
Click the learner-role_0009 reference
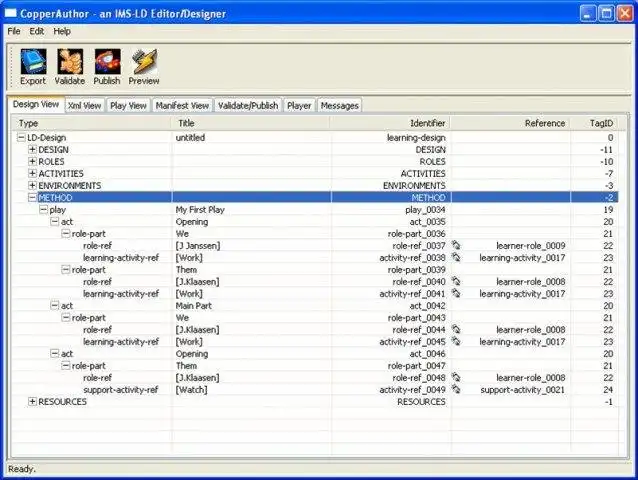point(531,245)
